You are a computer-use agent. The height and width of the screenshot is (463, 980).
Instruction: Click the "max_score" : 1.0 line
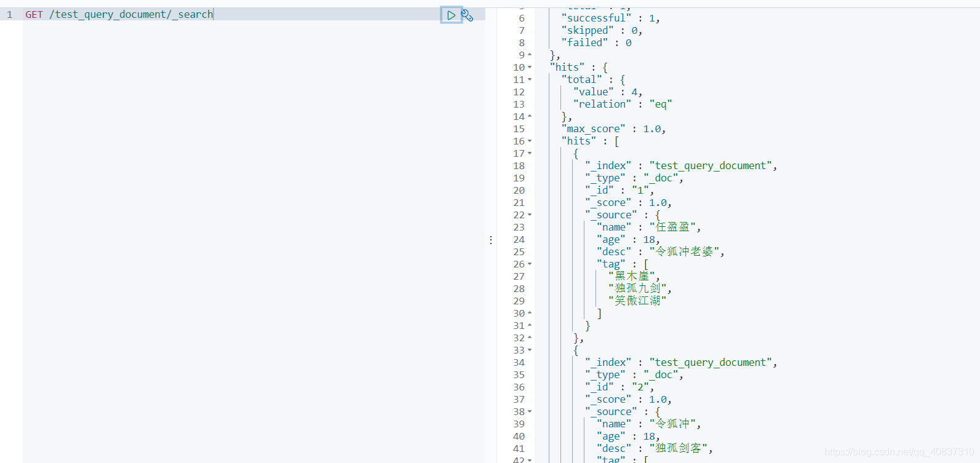(x=613, y=129)
